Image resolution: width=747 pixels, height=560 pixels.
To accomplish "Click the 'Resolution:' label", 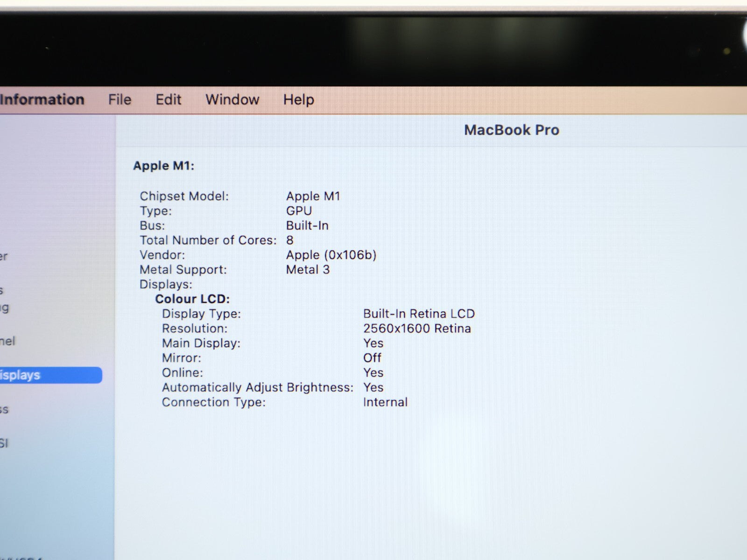I will click(195, 329).
